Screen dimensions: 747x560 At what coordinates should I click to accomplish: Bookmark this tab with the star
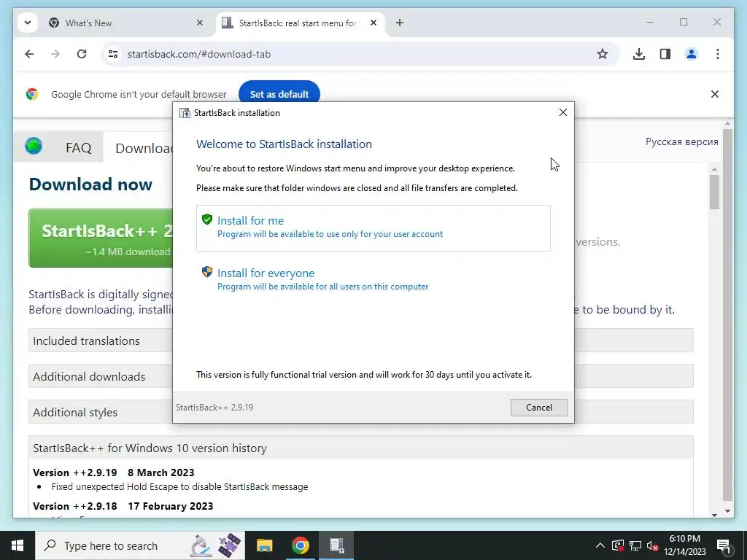tap(602, 54)
